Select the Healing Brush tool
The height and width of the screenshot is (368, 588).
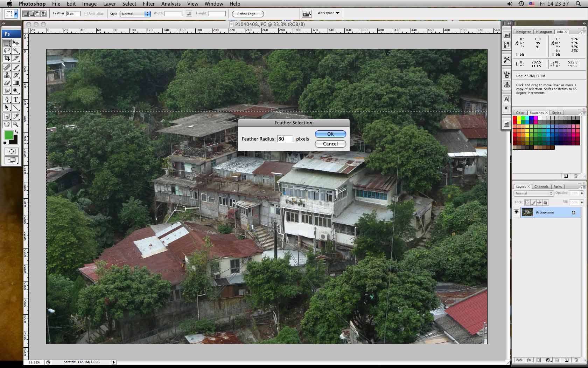(x=7, y=67)
